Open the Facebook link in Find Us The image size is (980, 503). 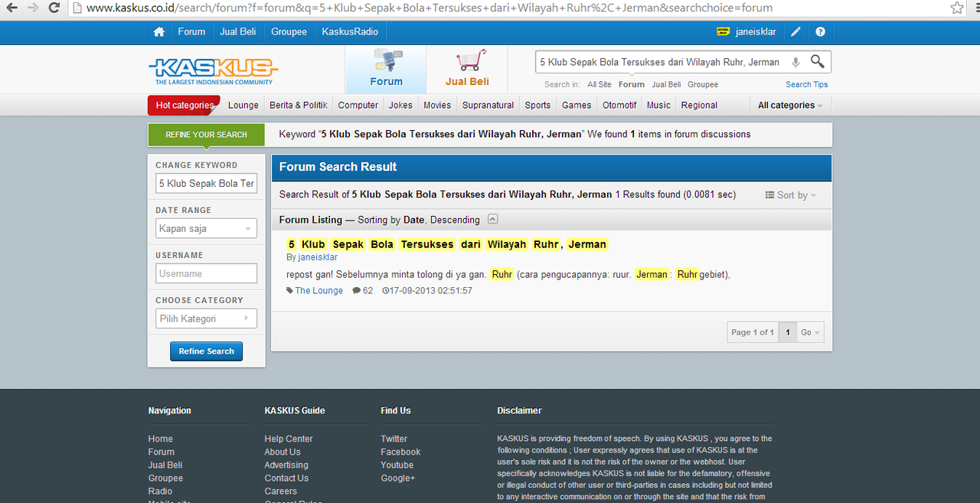click(401, 452)
